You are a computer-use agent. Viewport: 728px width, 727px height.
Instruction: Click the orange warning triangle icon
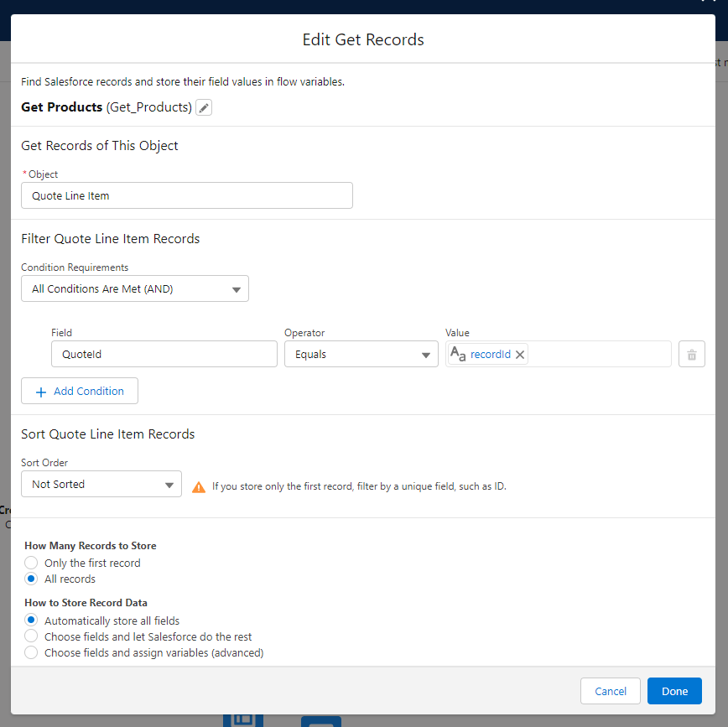[x=199, y=486]
